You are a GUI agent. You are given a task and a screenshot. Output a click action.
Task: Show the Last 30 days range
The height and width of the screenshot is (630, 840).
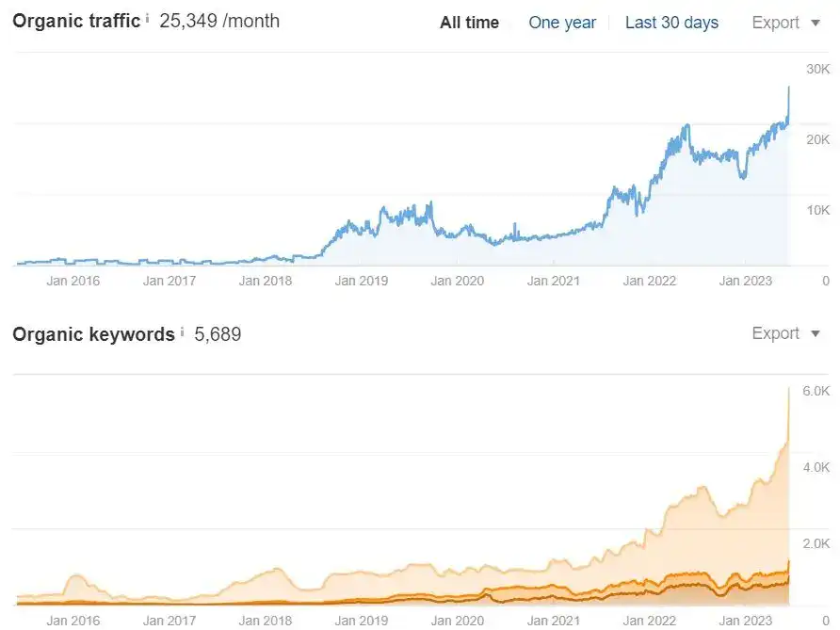coord(671,23)
